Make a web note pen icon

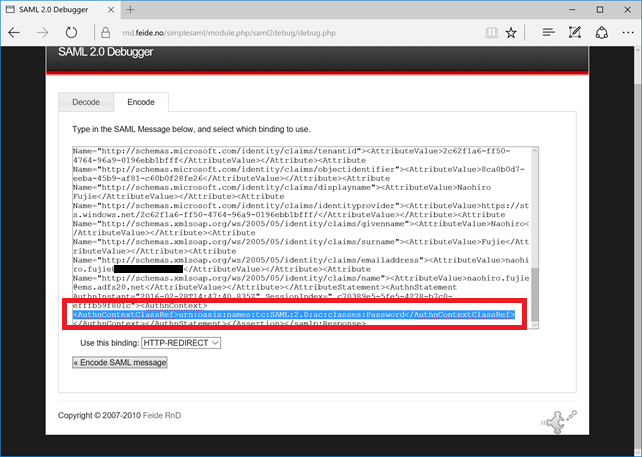(x=575, y=32)
